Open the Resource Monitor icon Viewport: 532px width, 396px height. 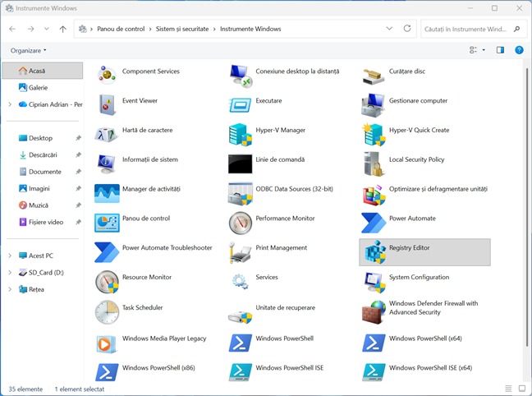pyautogui.click(x=107, y=282)
